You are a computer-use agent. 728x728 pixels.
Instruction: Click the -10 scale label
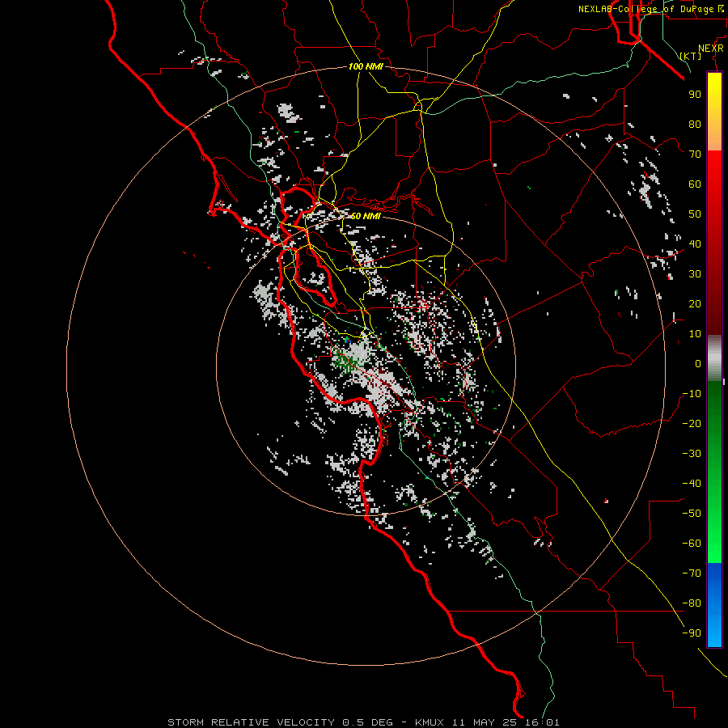click(x=692, y=394)
